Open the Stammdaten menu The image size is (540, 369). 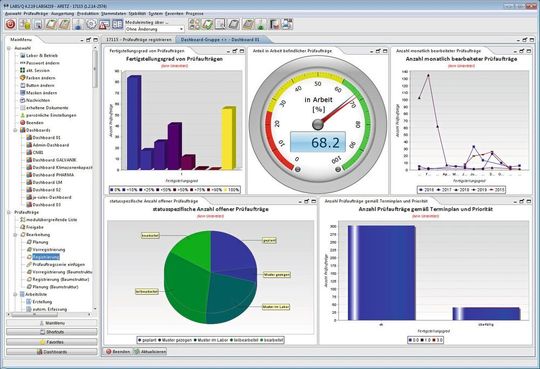(113, 13)
